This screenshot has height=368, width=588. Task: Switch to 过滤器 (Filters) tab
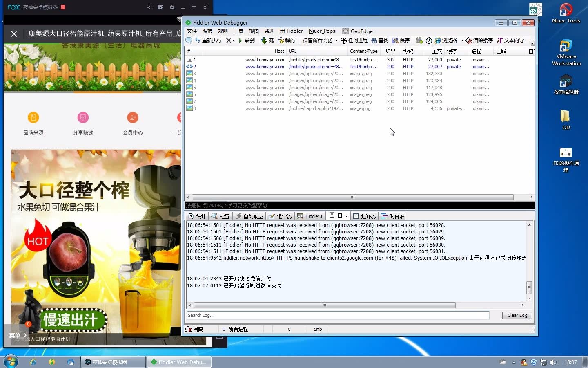click(365, 216)
